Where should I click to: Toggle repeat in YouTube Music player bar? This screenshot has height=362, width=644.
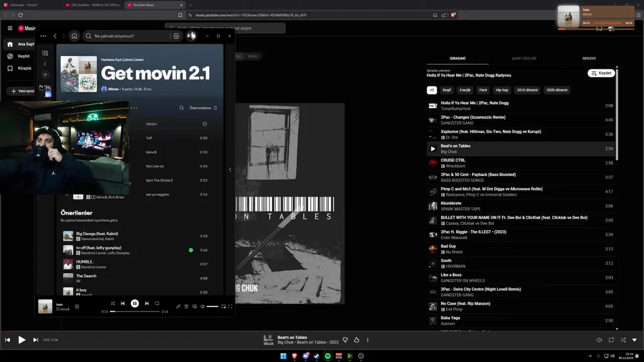[x=611, y=340]
